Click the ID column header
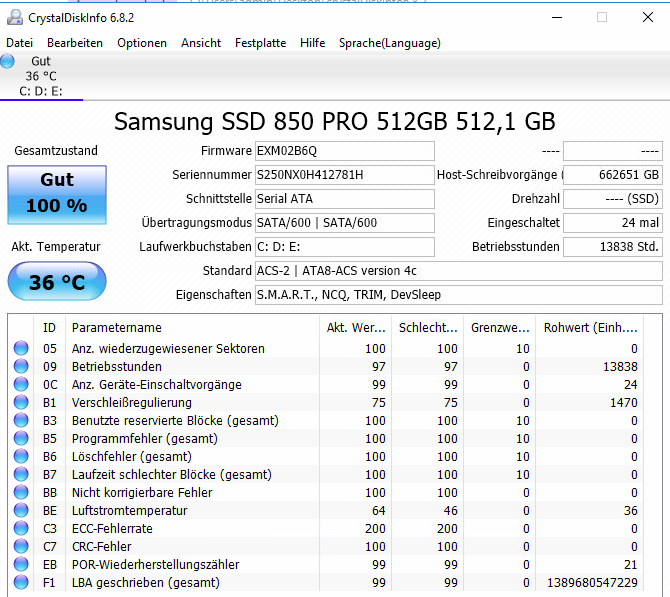The image size is (670, 597). pos(49,328)
